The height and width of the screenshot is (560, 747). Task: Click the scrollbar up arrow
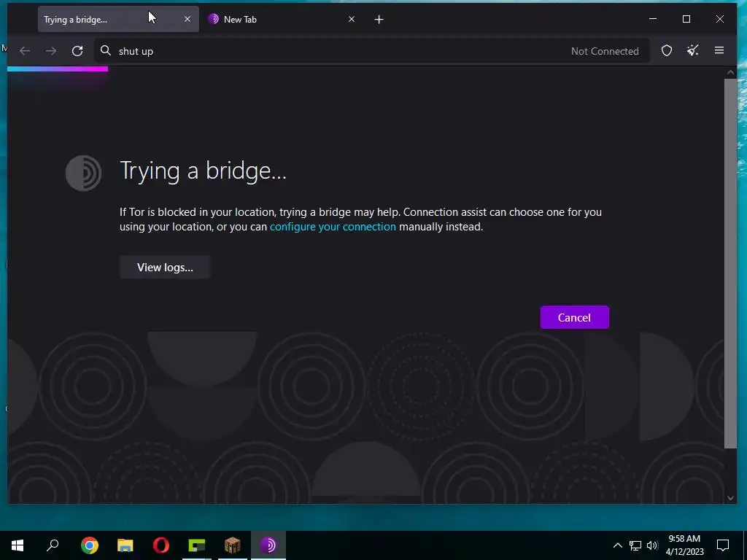730,72
